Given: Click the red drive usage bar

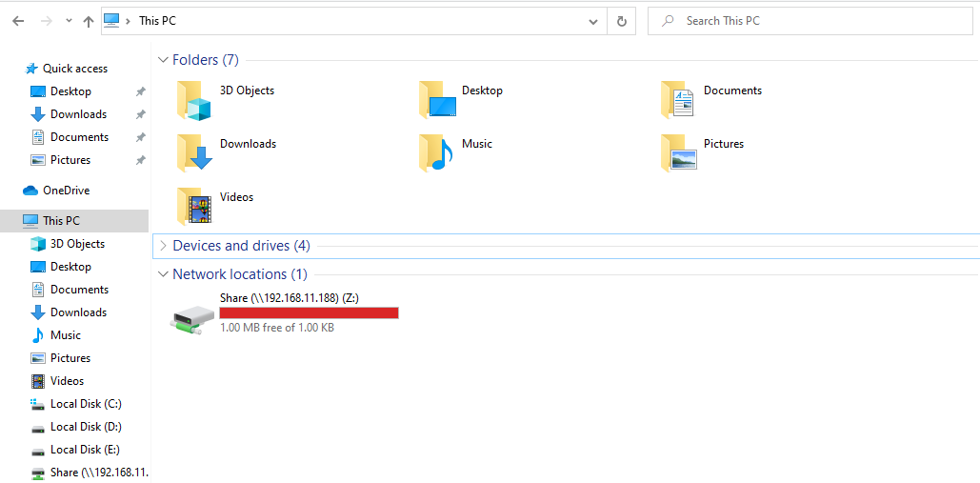Looking at the screenshot, I should coord(309,313).
